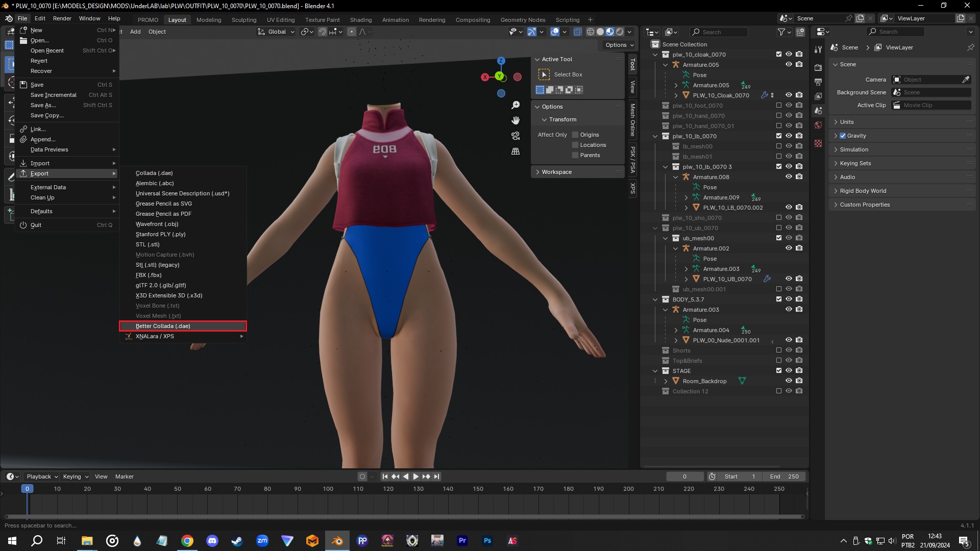Viewport: 980px width, 551px height.
Task: Collapse the STAGE collection
Action: (x=655, y=371)
